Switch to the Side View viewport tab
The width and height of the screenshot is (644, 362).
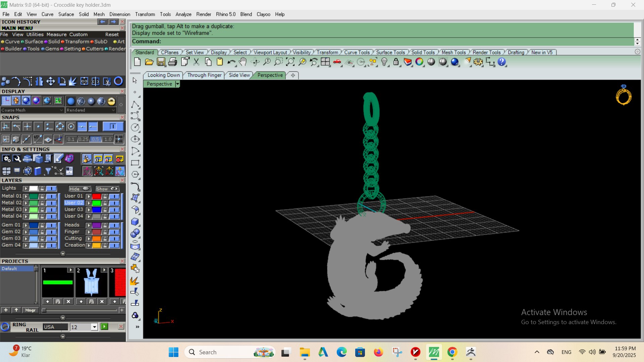(239, 75)
